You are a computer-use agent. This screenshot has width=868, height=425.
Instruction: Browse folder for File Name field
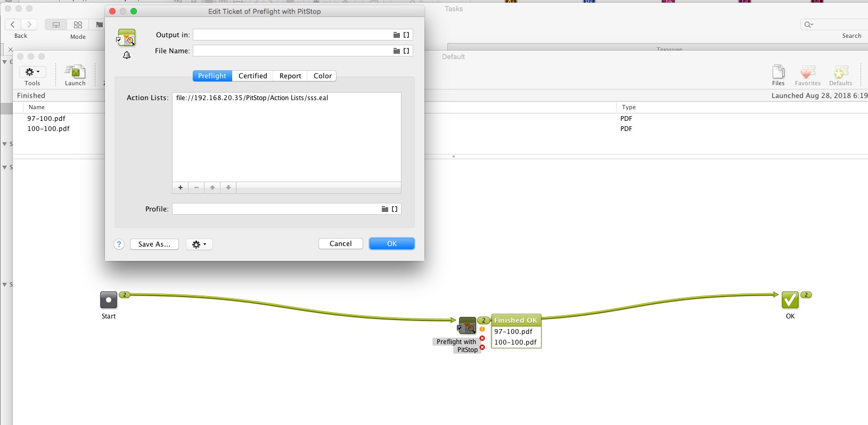(x=396, y=51)
